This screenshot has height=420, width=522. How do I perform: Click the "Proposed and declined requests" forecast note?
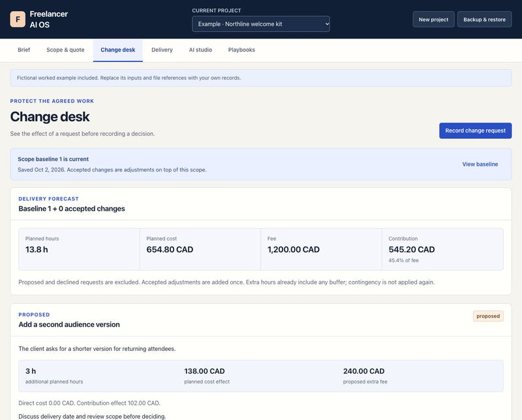(226, 282)
